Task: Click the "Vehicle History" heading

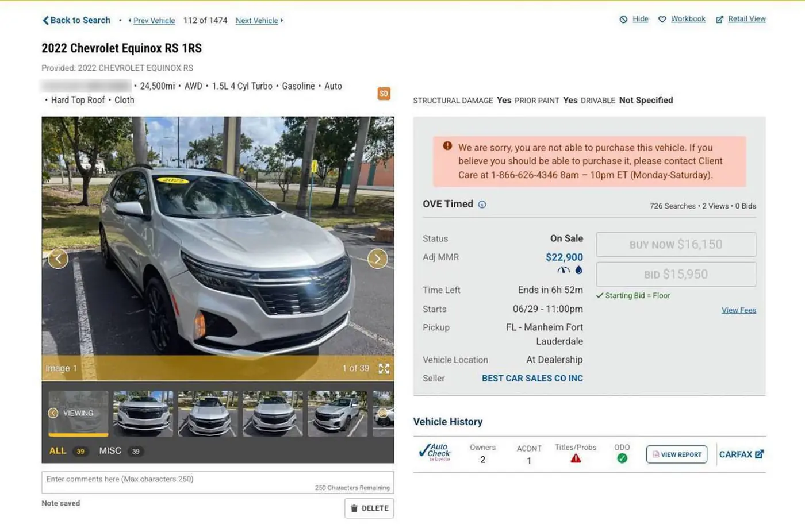Action: click(x=448, y=422)
